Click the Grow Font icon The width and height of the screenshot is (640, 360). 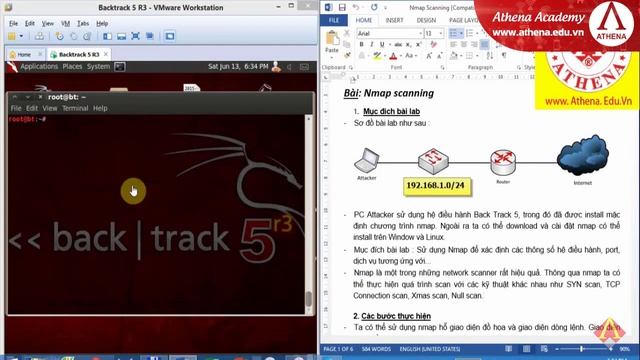pyautogui.click(x=429, y=56)
